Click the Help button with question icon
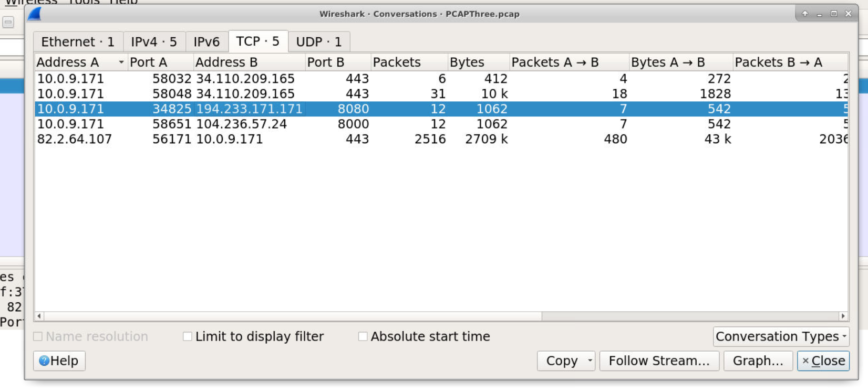This screenshot has width=868, height=392. pyautogui.click(x=59, y=361)
